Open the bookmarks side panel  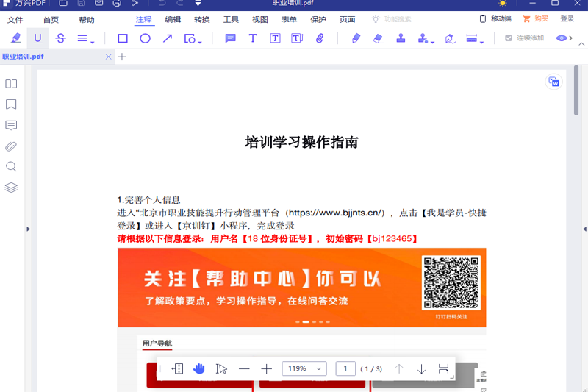tap(11, 104)
